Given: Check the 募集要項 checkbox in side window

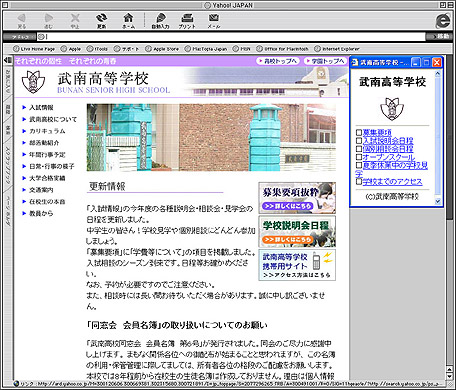Looking at the screenshot, I should click(x=359, y=132).
